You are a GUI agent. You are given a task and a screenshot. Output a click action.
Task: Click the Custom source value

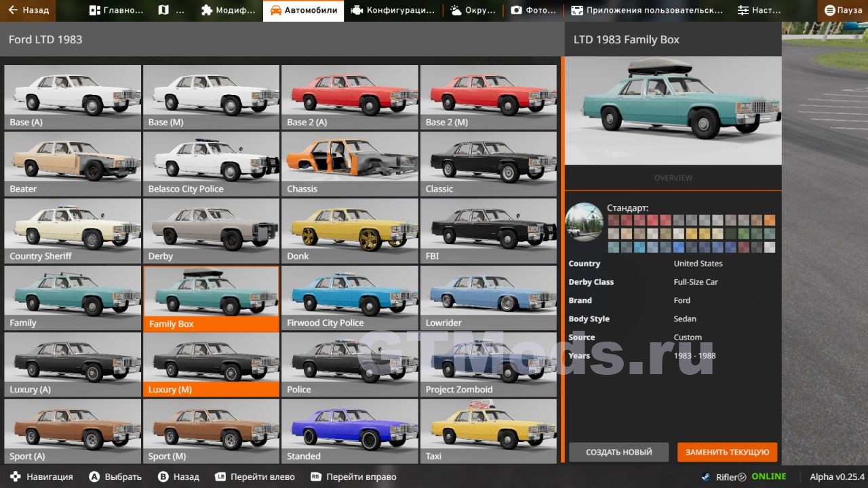coord(688,338)
